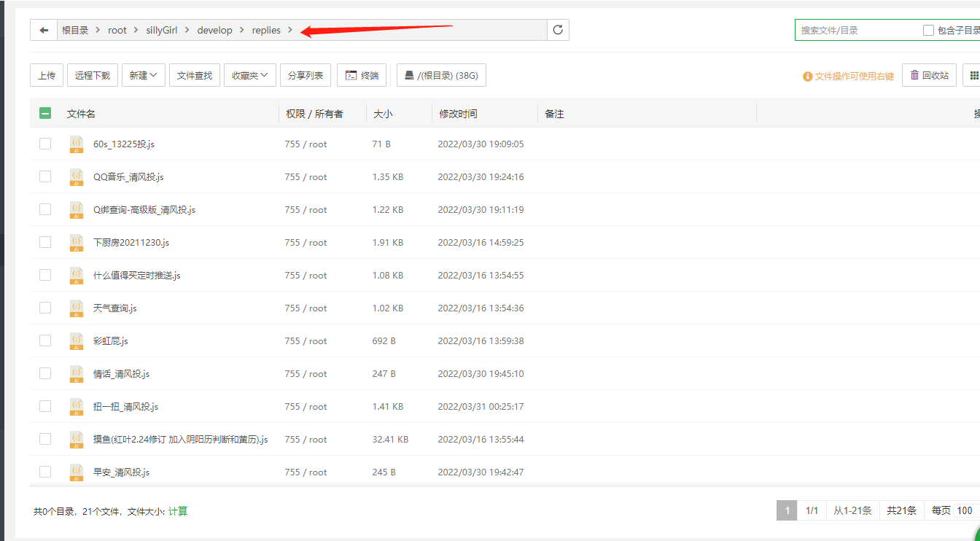Tick the checkbox for 早安_清风投.js
Image resolution: width=980 pixels, height=541 pixels.
click(45, 472)
